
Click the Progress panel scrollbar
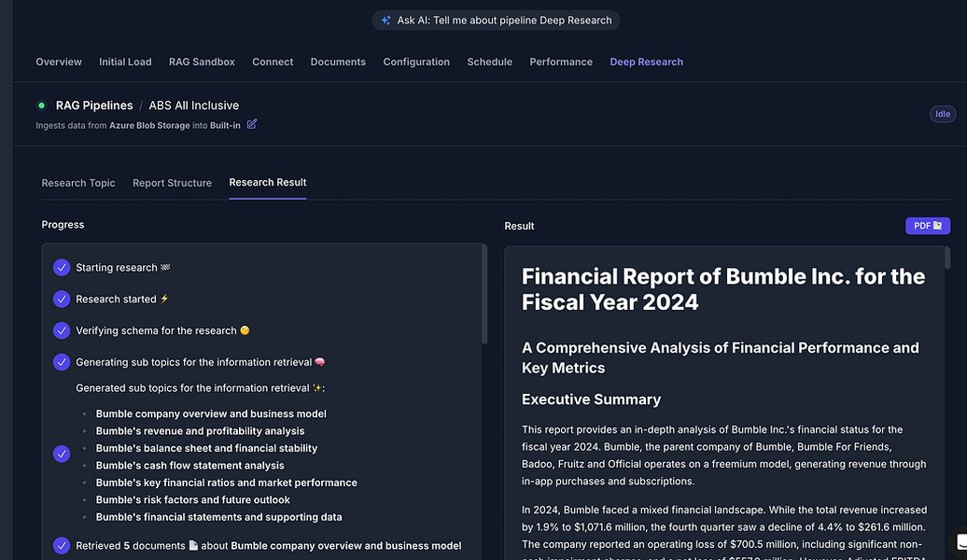(x=484, y=294)
